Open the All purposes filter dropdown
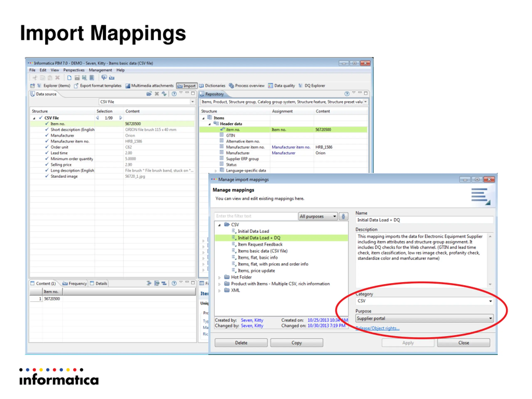The image size is (532, 399). (x=335, y=217)
